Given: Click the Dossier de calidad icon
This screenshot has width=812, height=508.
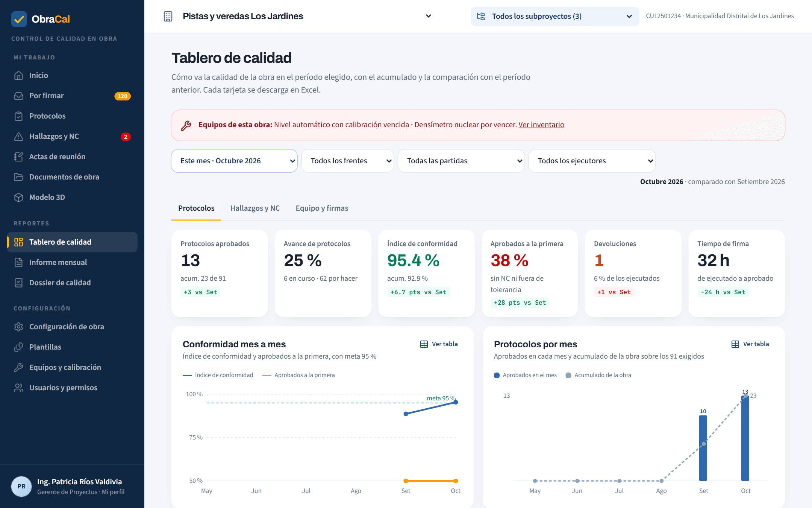Looking at the screenshot, I should pos(18,283).
